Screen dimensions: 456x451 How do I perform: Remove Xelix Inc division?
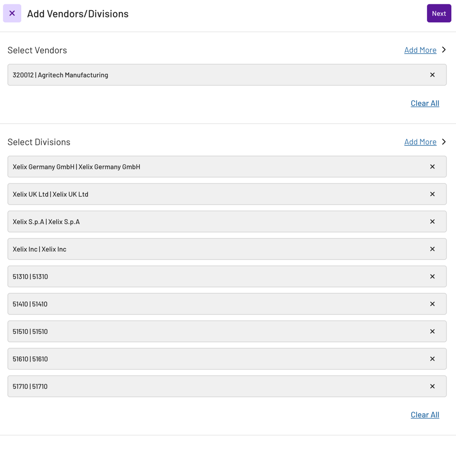click(x=432, y=249)
